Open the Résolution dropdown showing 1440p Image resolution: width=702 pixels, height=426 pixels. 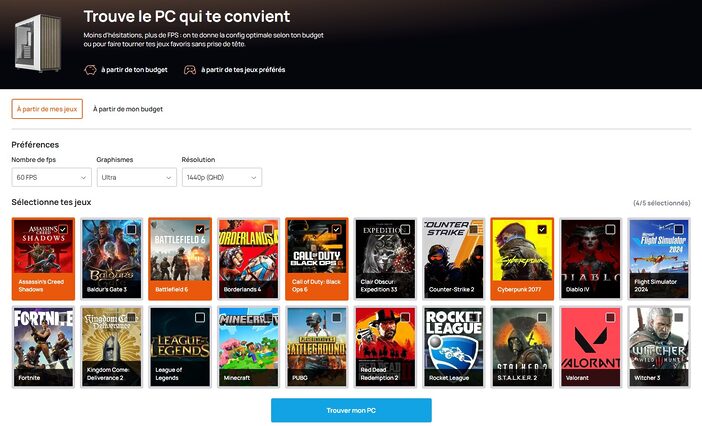pos(222,178)
